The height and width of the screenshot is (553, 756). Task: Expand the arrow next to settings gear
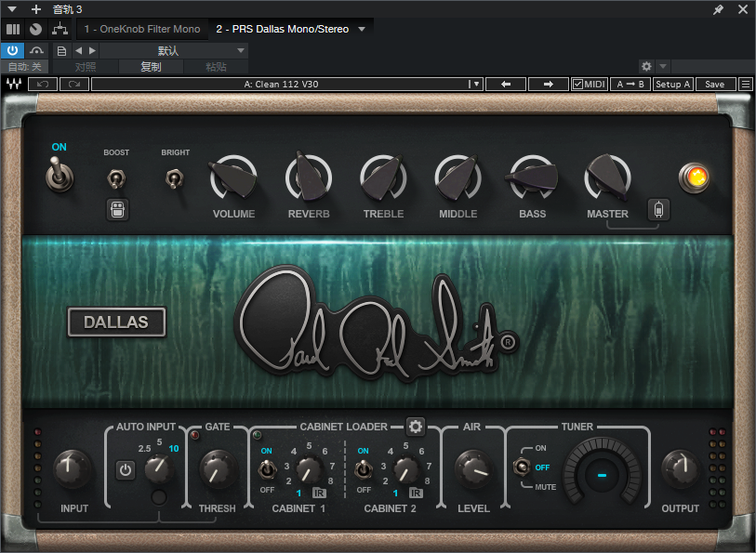[663, 66]
